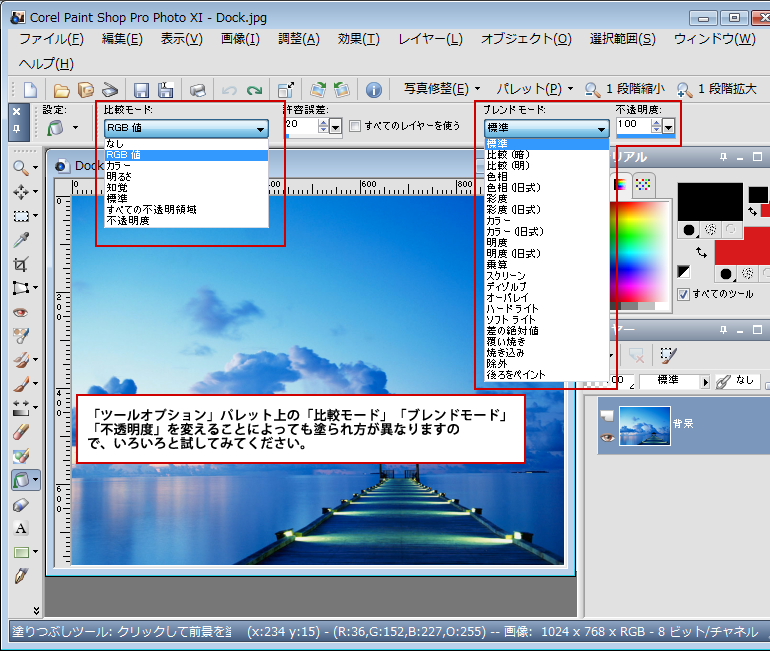Select the Text tool

pos(21,528)
